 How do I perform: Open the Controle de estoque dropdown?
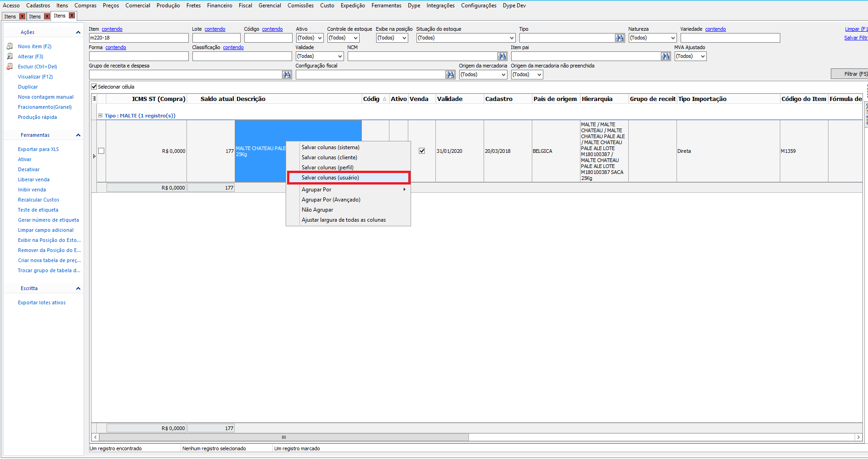point(344,38)
